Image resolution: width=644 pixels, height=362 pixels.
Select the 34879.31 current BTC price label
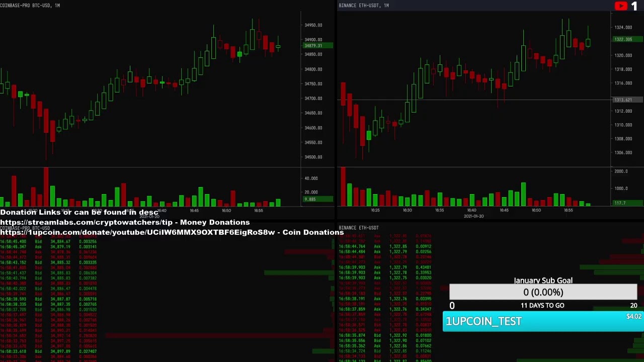pos(317,46)
